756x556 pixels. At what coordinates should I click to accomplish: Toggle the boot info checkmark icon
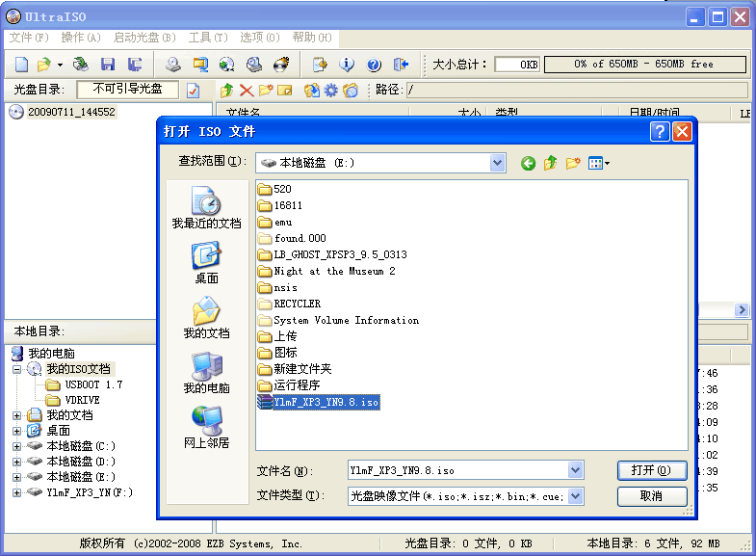193,91
